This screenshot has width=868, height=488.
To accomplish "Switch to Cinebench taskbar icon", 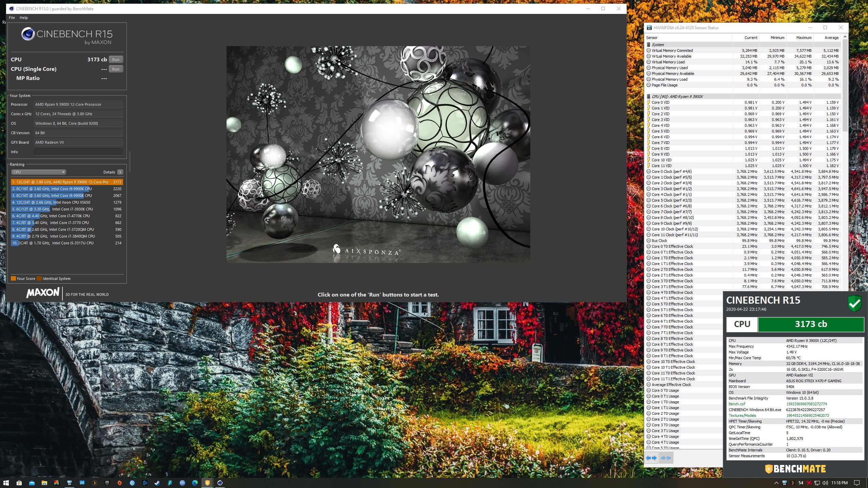I will [220, 483].
